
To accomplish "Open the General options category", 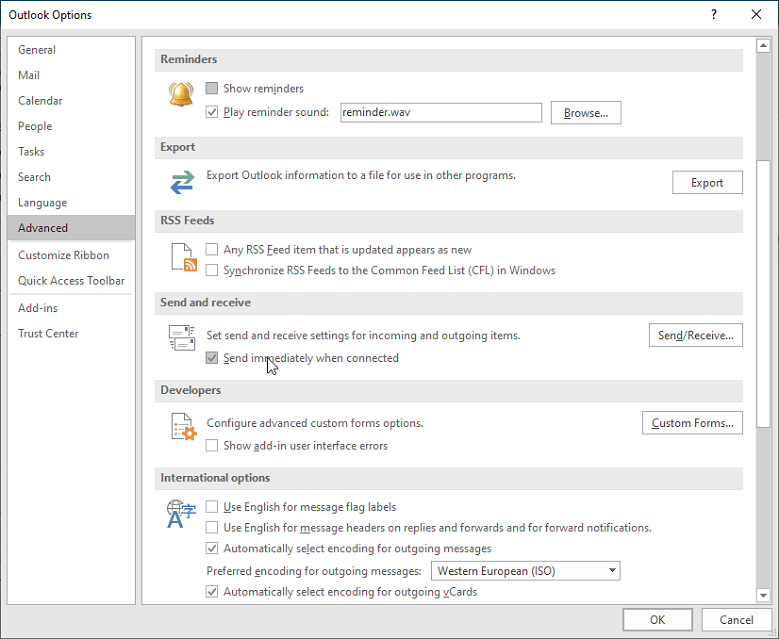I will tap(71, 50).
